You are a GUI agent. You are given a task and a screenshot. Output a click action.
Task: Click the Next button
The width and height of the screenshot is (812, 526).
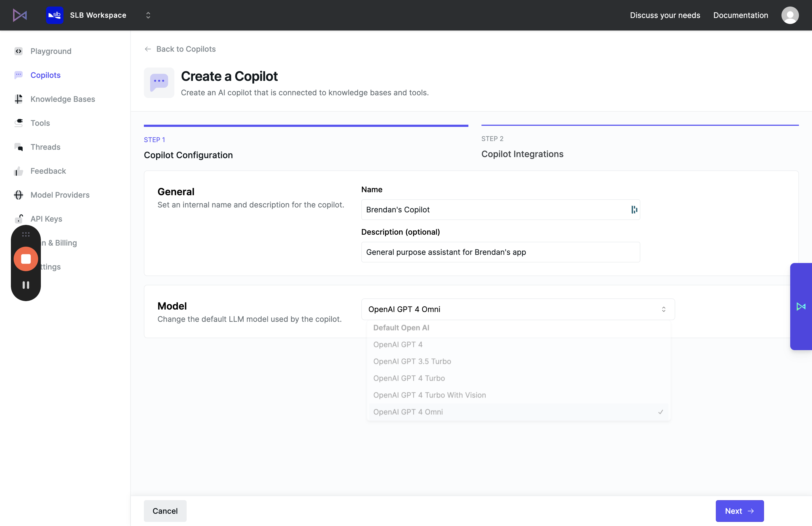coord(740,511)
